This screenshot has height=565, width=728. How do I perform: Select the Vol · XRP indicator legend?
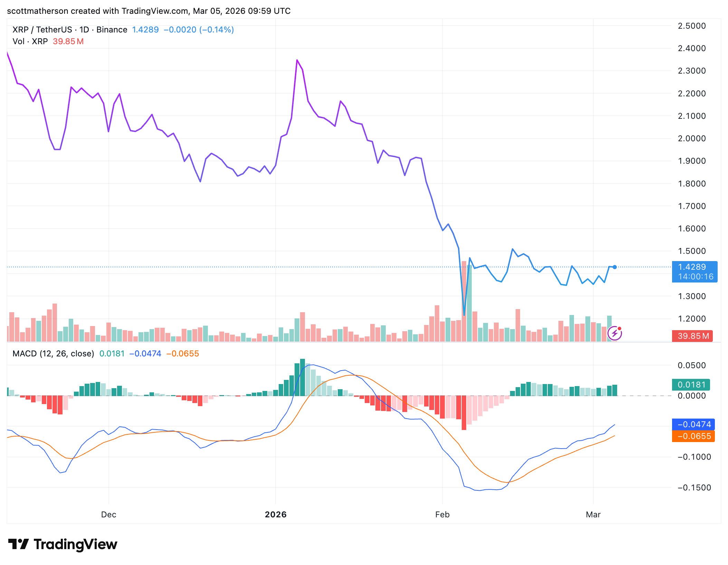[30, 41]
